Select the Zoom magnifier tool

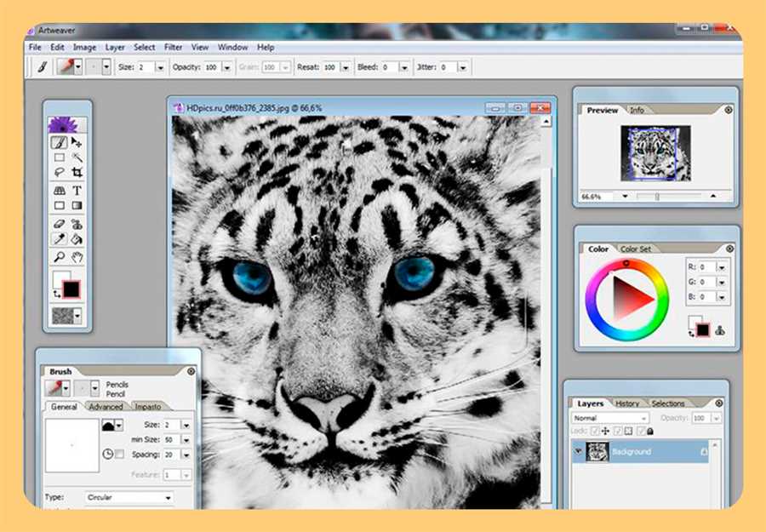[x=59, y=257]
